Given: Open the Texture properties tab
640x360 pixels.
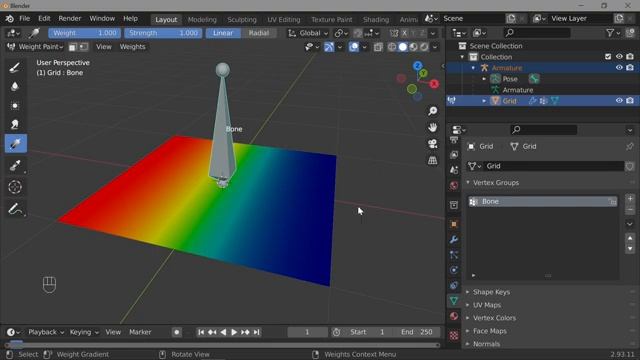Looking at the screenshot, I should 454,336.
